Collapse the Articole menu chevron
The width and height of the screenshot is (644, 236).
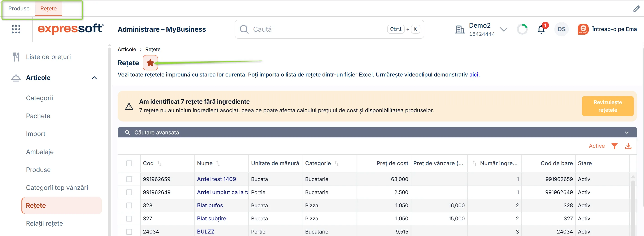pyautogui.click(x=94, y=78)
